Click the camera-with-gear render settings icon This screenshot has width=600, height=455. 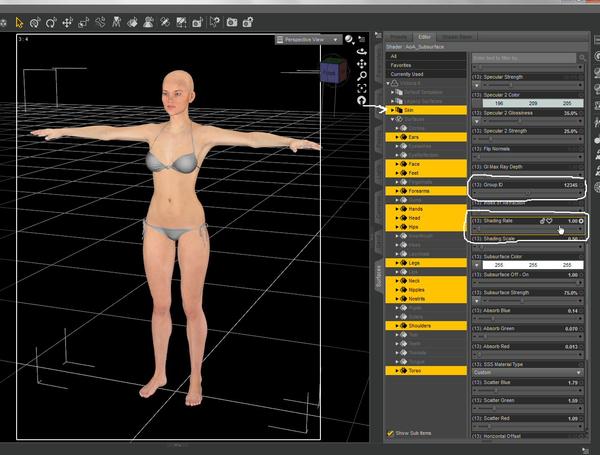tap(248, 23)
